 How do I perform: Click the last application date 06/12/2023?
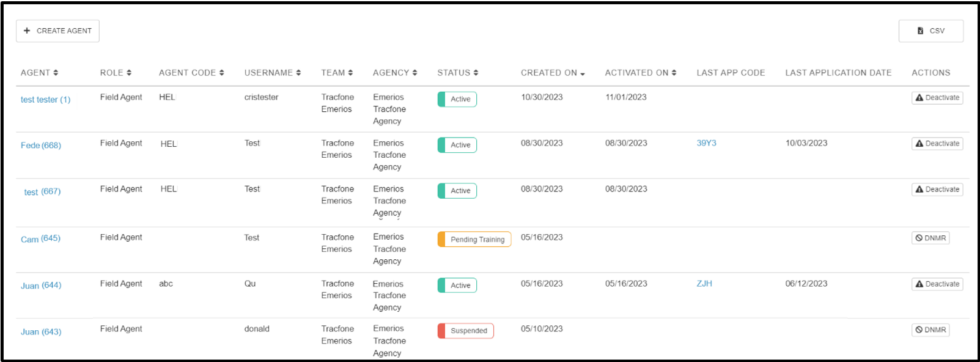point(806,284)
